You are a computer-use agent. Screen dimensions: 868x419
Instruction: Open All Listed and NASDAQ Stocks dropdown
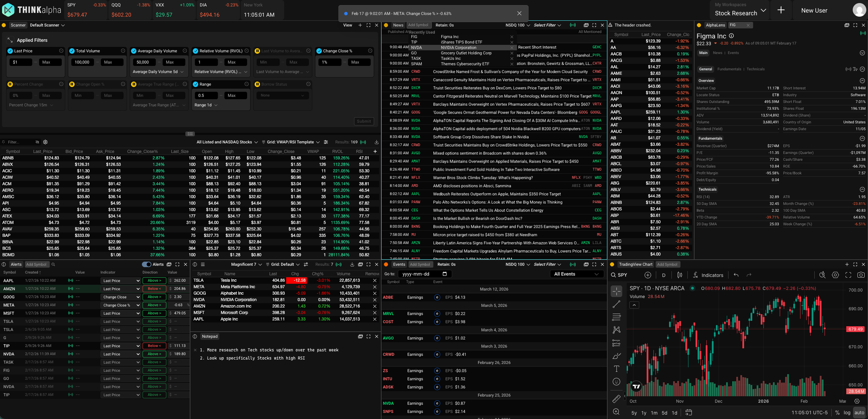click(227, 142)
